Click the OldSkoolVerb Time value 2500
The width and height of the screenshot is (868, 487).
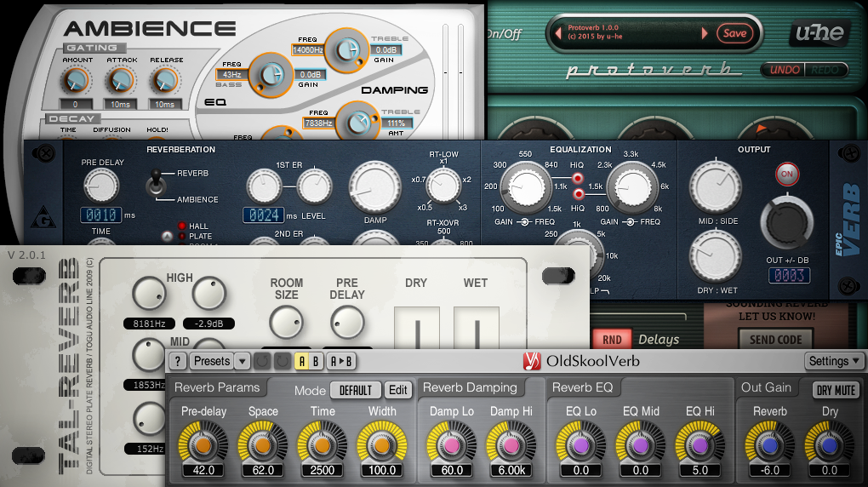tap(323, 470)
